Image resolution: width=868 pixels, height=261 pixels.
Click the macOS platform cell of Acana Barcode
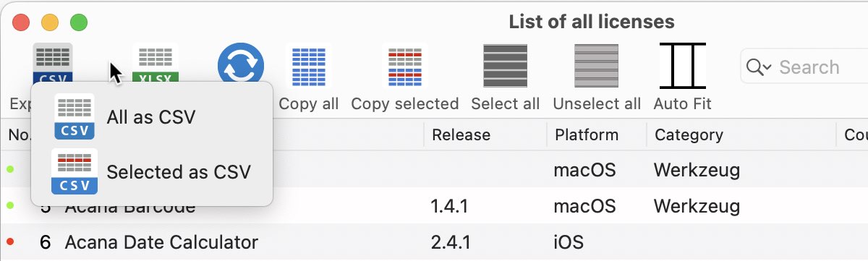(584, 206)
